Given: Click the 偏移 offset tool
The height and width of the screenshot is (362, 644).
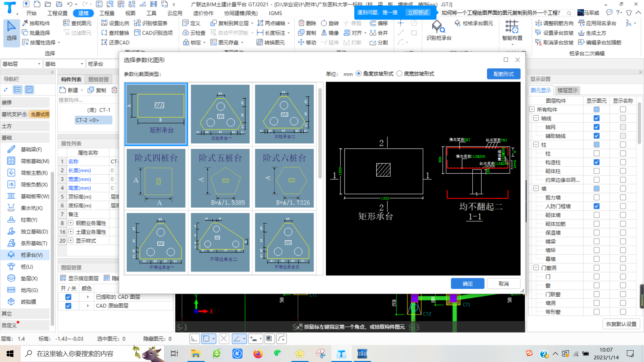Looking at the screenshot, I should 379,23.
